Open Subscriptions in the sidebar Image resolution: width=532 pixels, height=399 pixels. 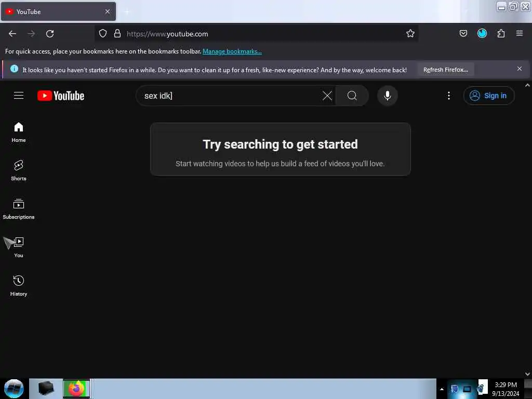19,209
